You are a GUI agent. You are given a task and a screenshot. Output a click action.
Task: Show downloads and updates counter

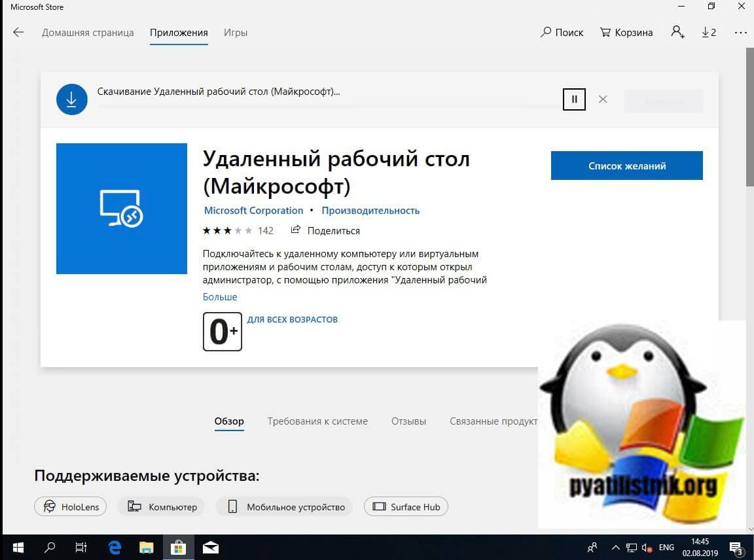click(x=709, y=32)
